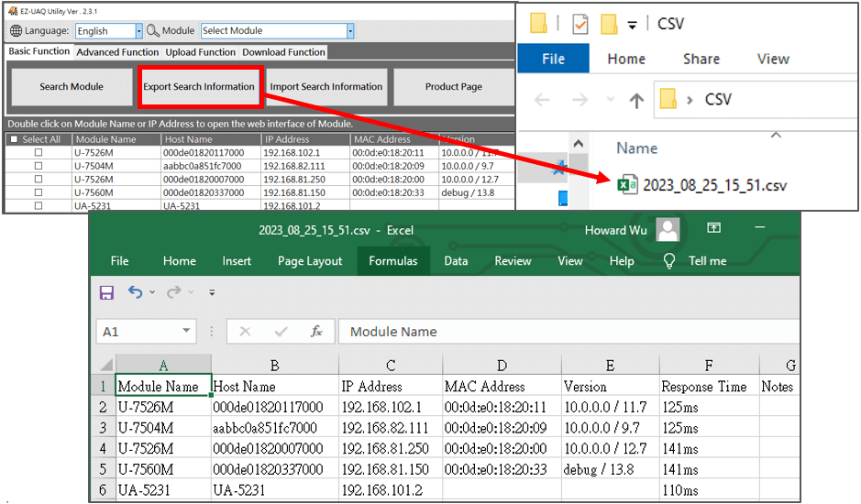This screenshot has height=504, width=861.
Task: Click the Excel Undo arrow
Action: tap(135, 292)
